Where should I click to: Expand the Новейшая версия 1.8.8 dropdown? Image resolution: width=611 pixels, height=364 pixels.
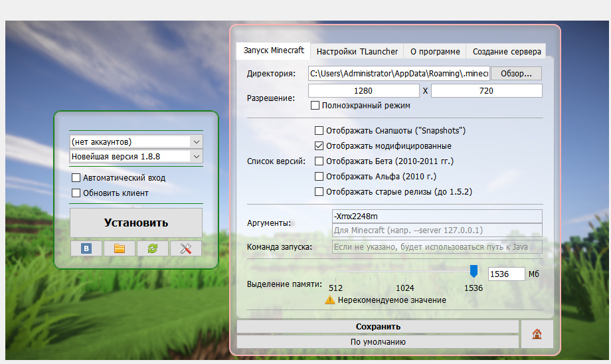(x=197, y=157)
